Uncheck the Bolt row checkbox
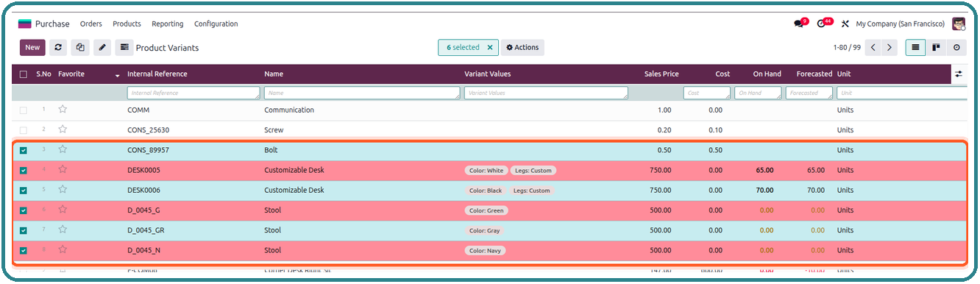Image resolution: width=980 pixels, height=284 pixels. 24,150
